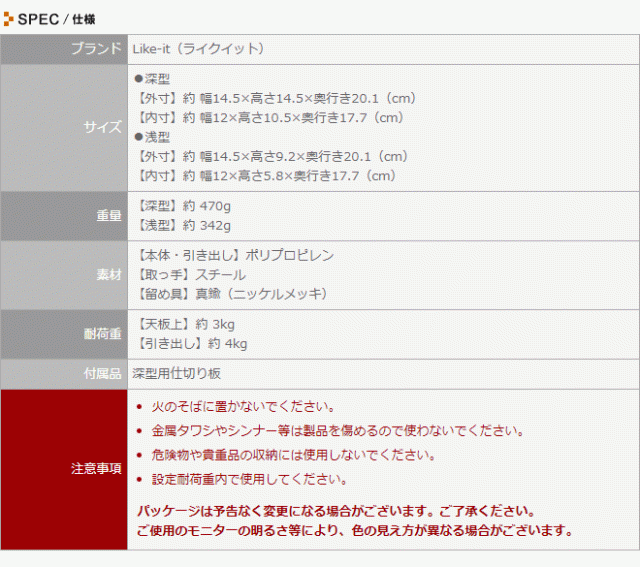The image size is (640, 567).
Task: Click the 火のそばに置かないでください warning
Action: point(242,407)
